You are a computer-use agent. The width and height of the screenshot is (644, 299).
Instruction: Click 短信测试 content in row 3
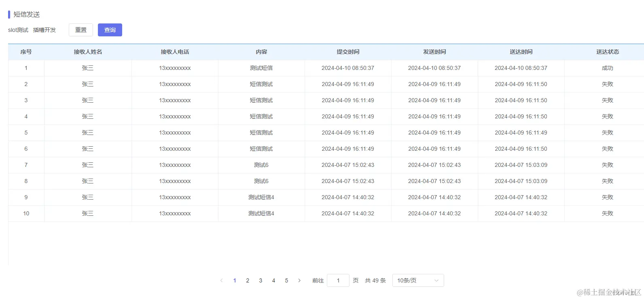(261, 100)
